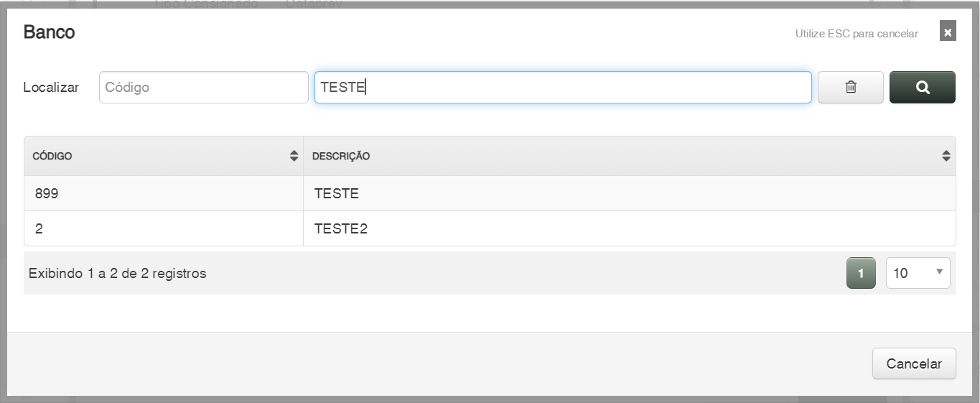The width and height of the screenshot is (980, 403).
Task: Sort by the Código column arrows
Action: point(294,156)
